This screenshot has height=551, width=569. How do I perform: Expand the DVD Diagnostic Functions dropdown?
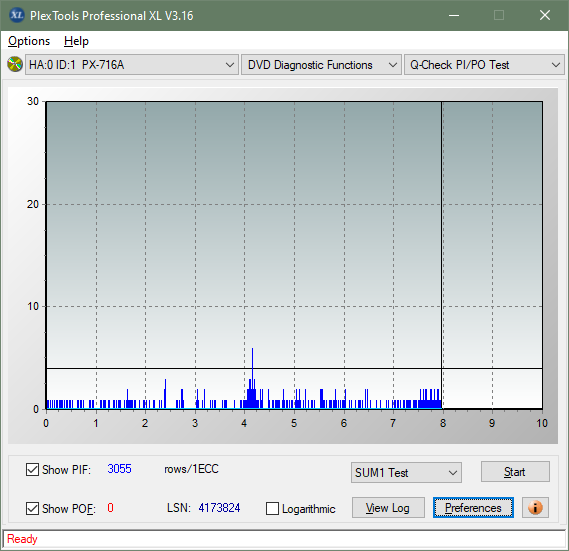pos(321,65)
